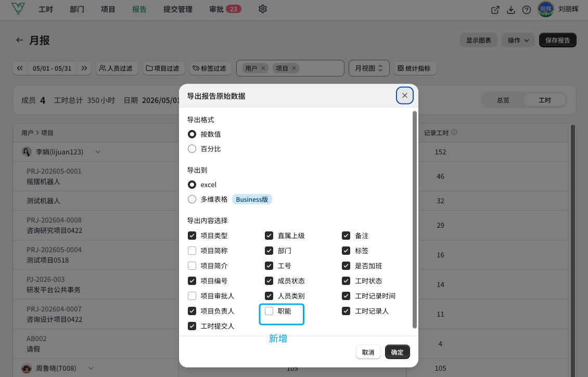Uncheck the 是否加班 checkbox
The height and width of the screenshot is (377, 588).
(346, 266)
